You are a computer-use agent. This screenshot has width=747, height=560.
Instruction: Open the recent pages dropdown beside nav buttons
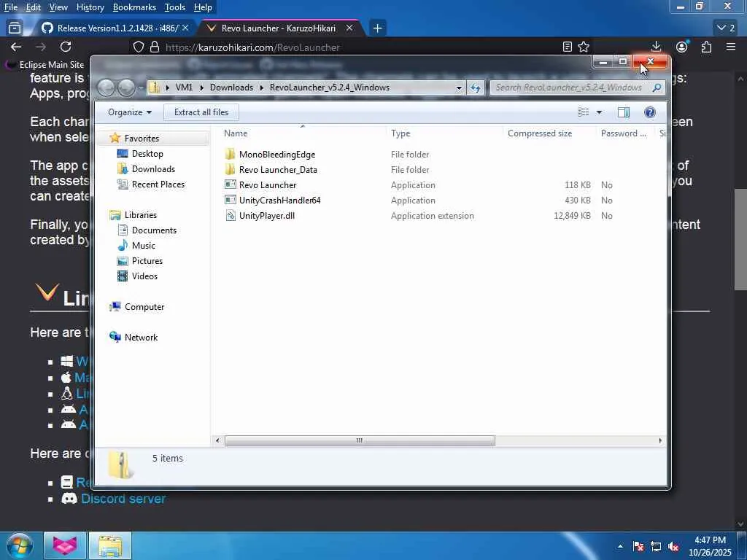[141, 87]
